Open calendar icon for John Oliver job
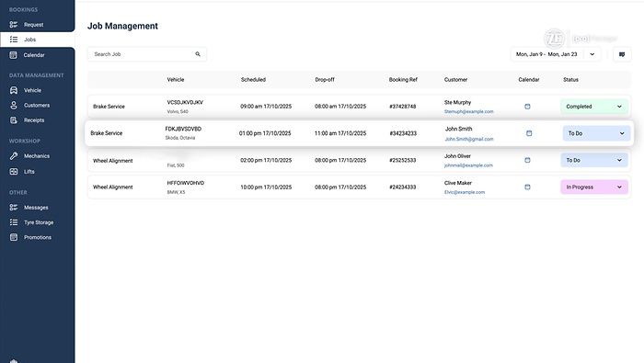 [527, 160]
